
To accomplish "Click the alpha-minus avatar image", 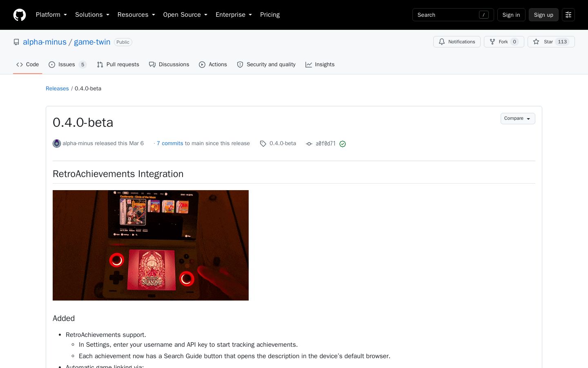I will click(x=57, y=144).
